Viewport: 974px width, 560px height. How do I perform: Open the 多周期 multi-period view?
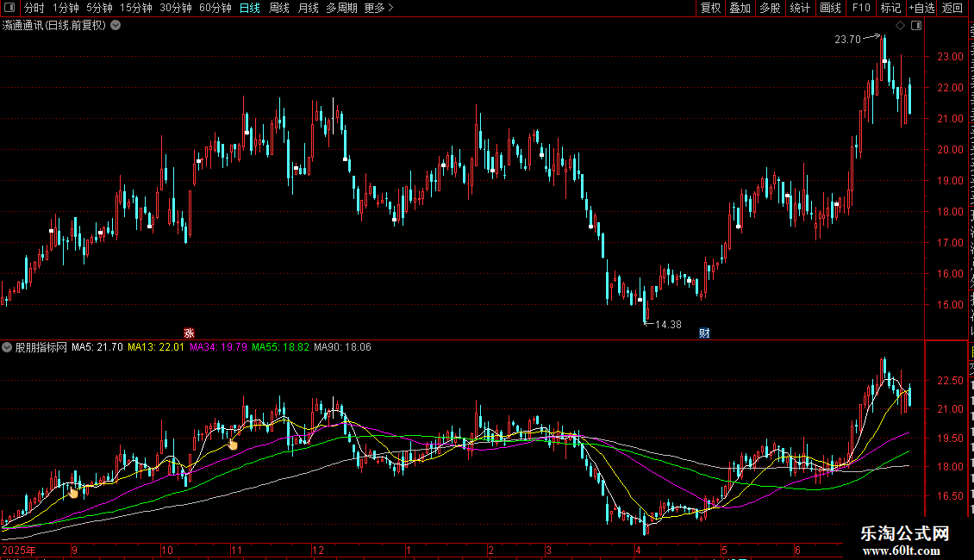tap(341, 8)
